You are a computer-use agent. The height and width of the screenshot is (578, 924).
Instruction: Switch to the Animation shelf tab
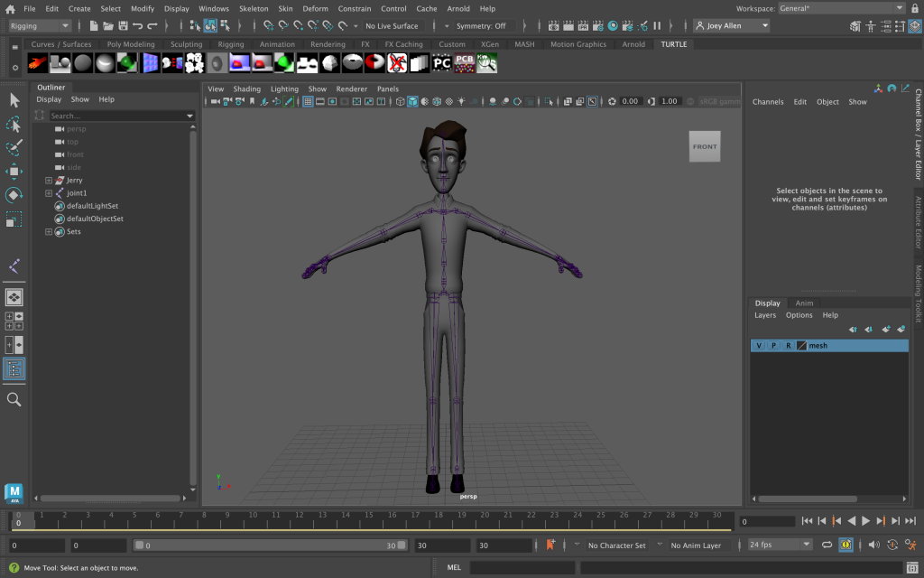click(x=277, y=44)
